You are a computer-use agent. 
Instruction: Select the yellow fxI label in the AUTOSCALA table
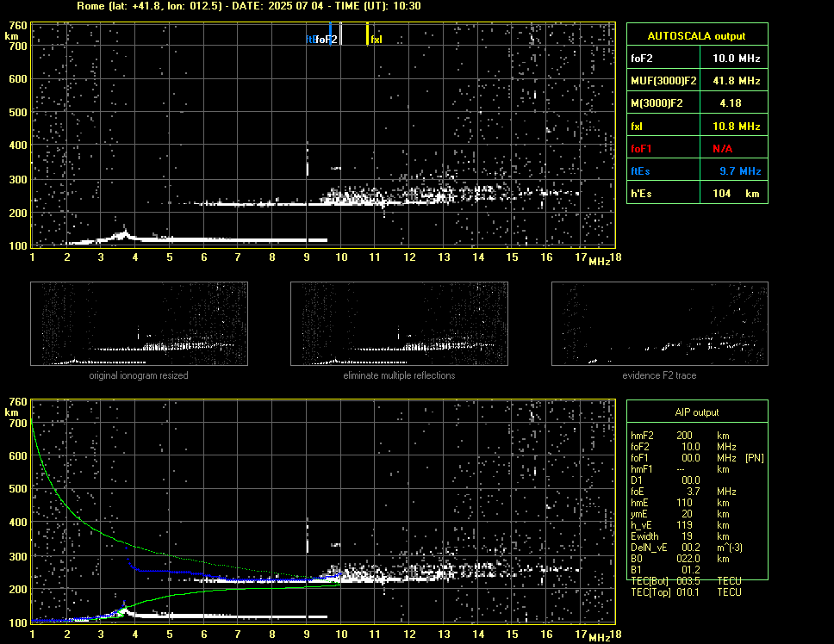coord(637,127)
